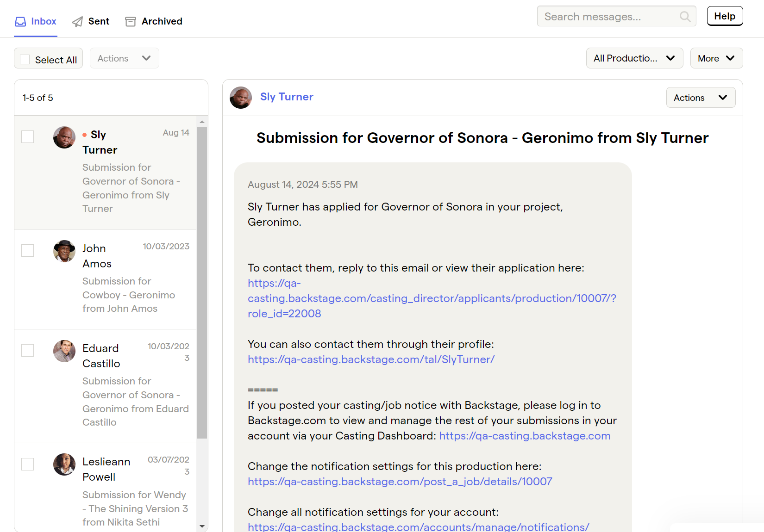
Task: Open the tal/SlyTurner profile link
Action: point(371,359)
